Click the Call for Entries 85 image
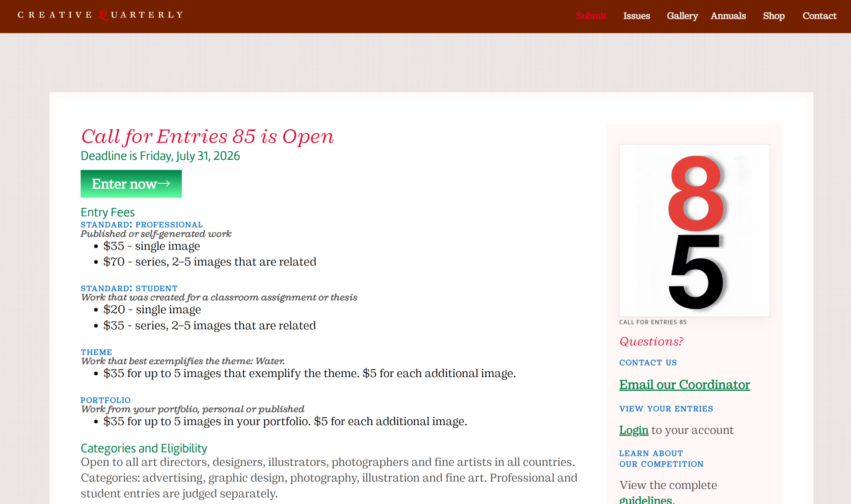851x504 pixels. coord(694,231)
